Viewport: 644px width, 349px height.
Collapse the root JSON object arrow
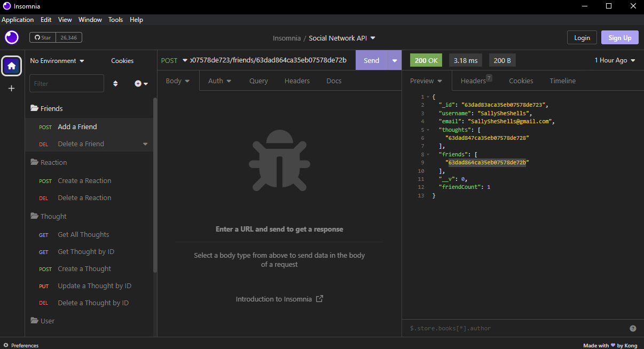coord(429,97)
